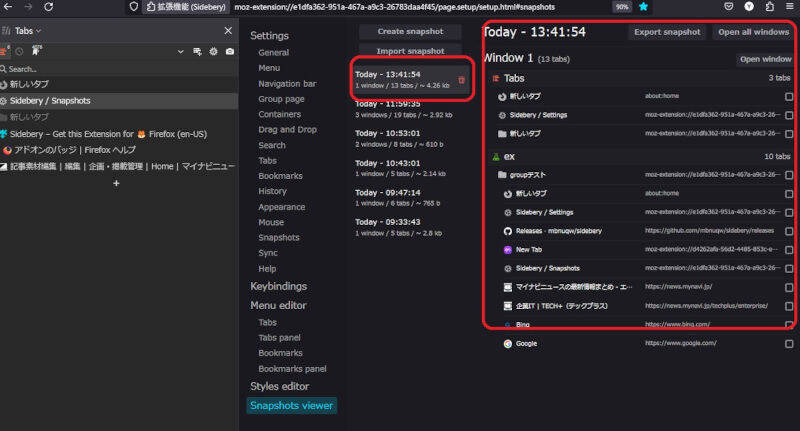Tick checkbox for groupテスト row
Screen dimensions: 800x431
(789, 175)
